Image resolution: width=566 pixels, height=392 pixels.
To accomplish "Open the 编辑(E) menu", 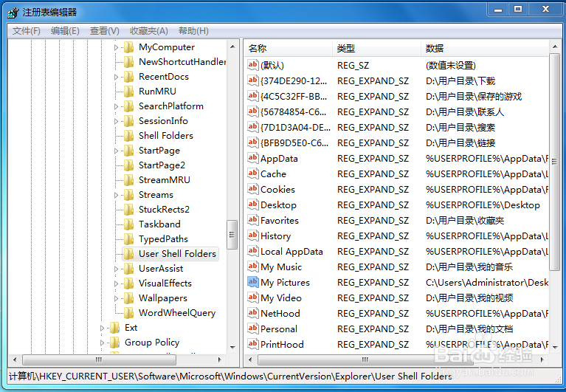I will 65,31.
